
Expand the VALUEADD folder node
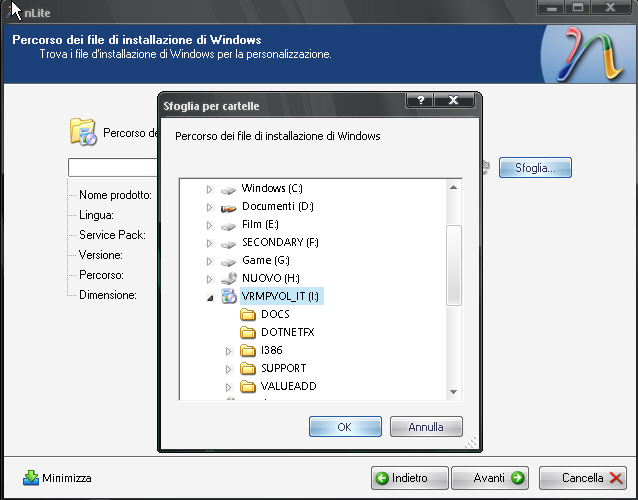(229, 387)
